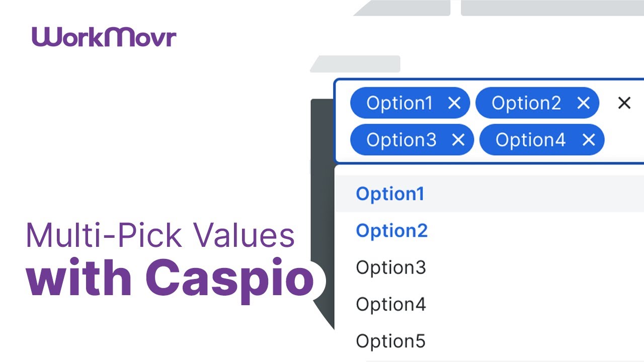This screenshot has height=362, width=644.
Task: Select the Option4 chip label
Action: [530, 140]
